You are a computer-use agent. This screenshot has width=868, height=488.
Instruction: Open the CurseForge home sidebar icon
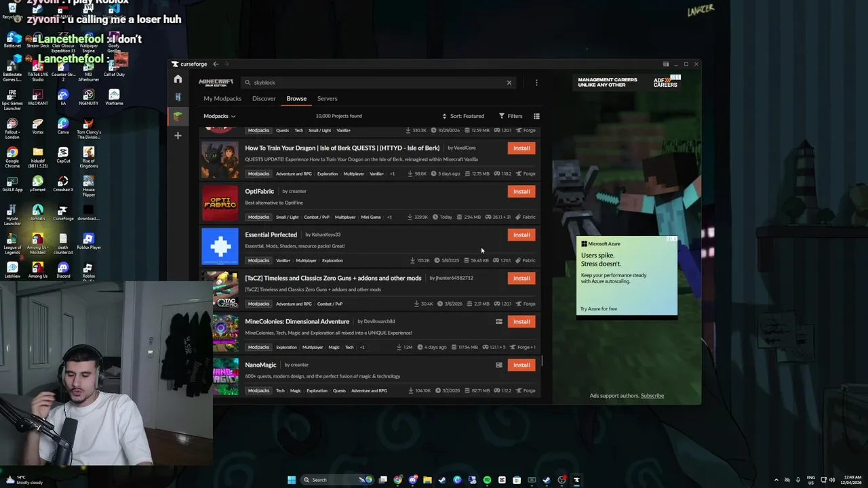tap(178, 79)
